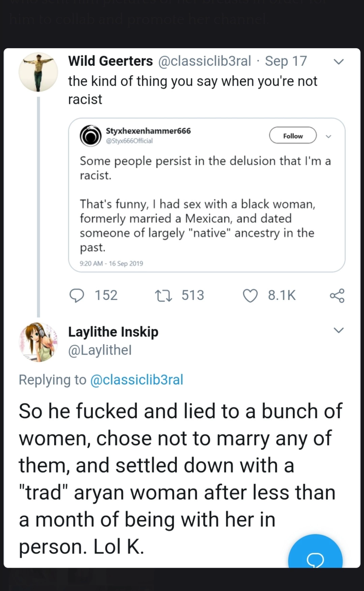Tap the 9:20 AM - 16 Sep 2019 timestamp
The image size is (364, 591).
pyautogui.click(x=112, y=263)
